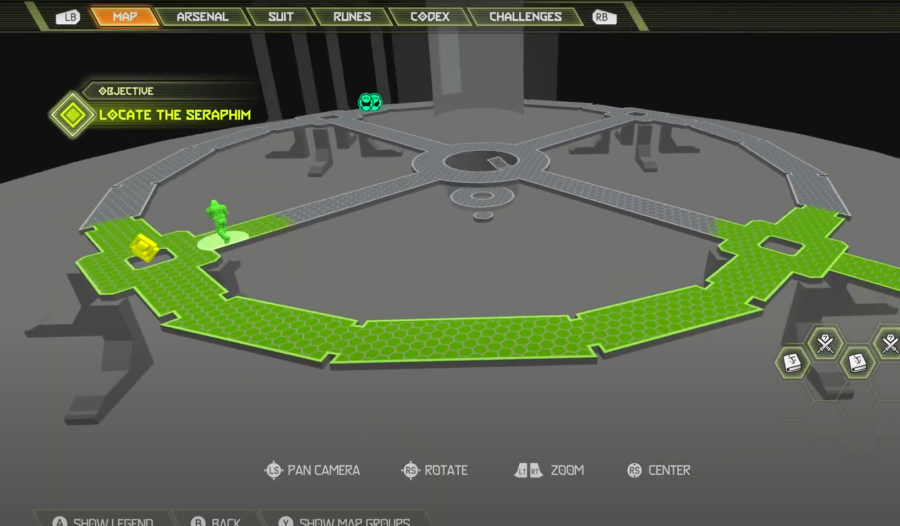This screenshot has height=526, width=900.
Task: Select the Runes tab
Action: point(350,17)
